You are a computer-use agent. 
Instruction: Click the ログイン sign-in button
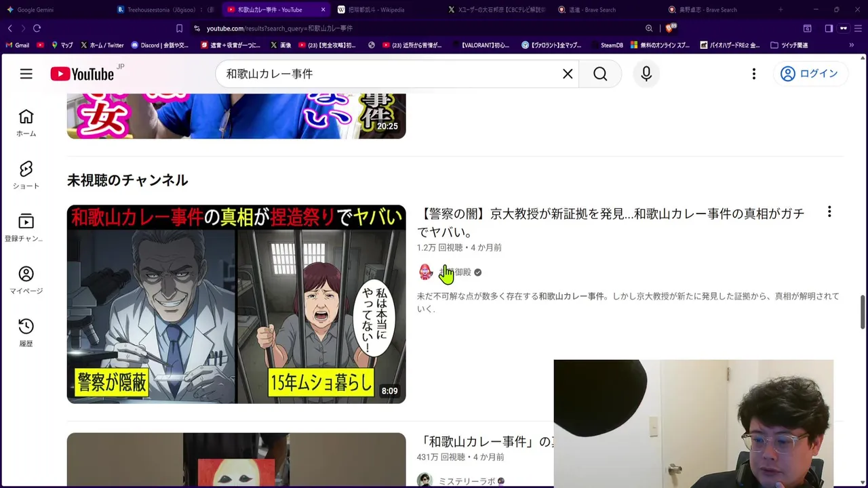pos(810,74)
